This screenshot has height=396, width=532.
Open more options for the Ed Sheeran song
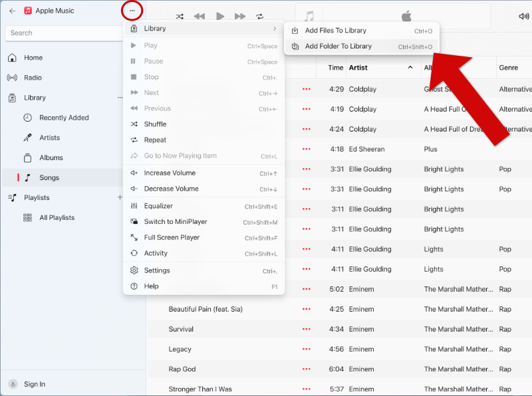coord(307,149)
